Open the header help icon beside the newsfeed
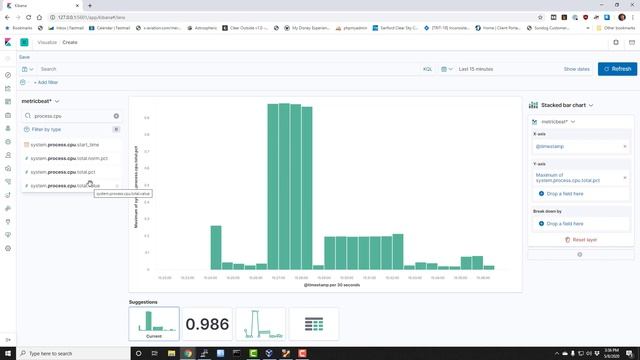This screenshot has width=640, height=360. [x=616, y=42]
